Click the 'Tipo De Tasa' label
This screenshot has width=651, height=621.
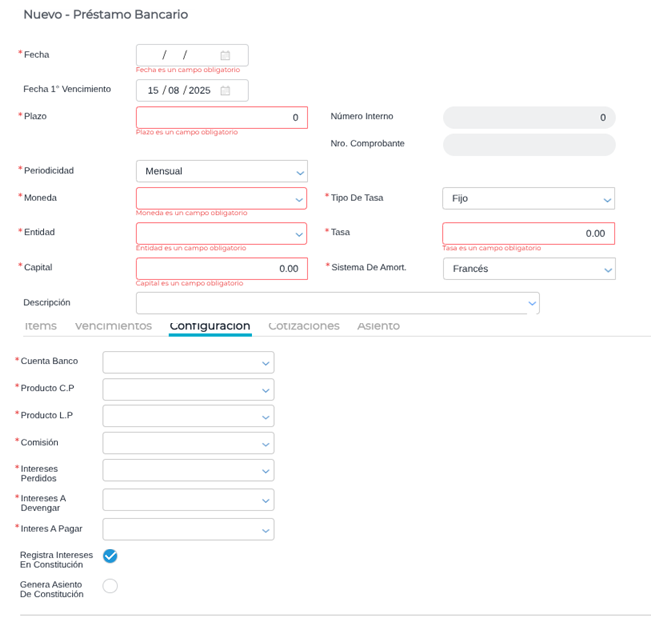click(357, 198)
